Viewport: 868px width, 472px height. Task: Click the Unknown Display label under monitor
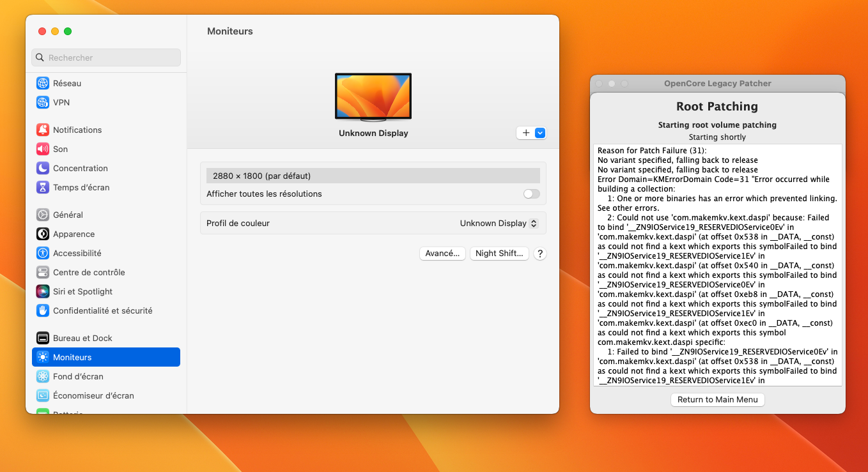tap(373, 133)
